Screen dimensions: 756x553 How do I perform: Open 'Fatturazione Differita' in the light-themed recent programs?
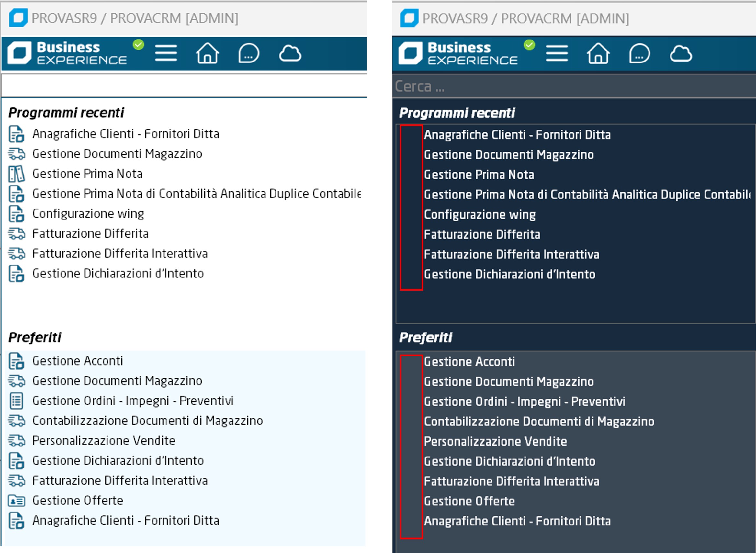[x=90, y=234]
